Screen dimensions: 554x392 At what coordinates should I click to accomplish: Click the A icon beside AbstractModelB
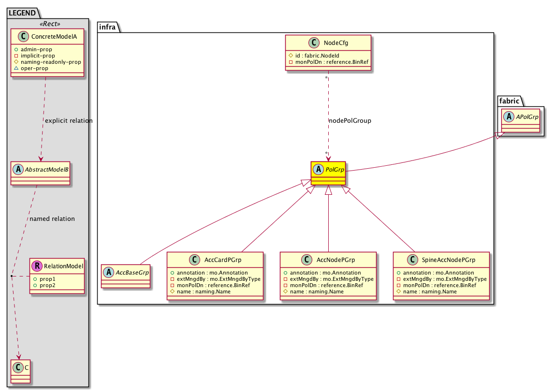pyautogui.click(x=18, y=169)
